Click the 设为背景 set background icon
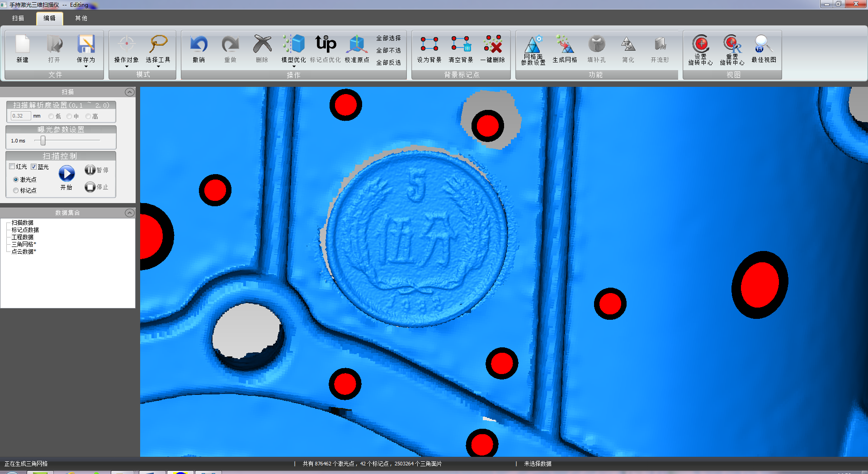868x474 pixels. pos(429,45)
